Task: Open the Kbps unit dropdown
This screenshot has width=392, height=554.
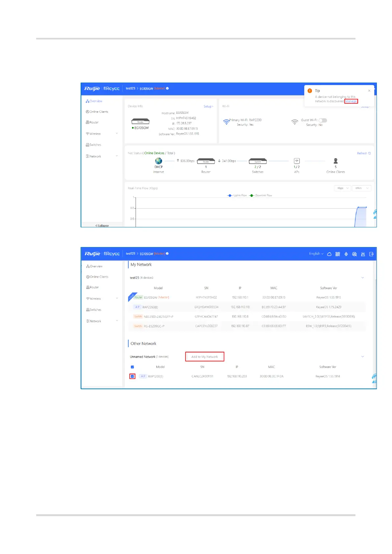Action: click(x=343, y=188)
